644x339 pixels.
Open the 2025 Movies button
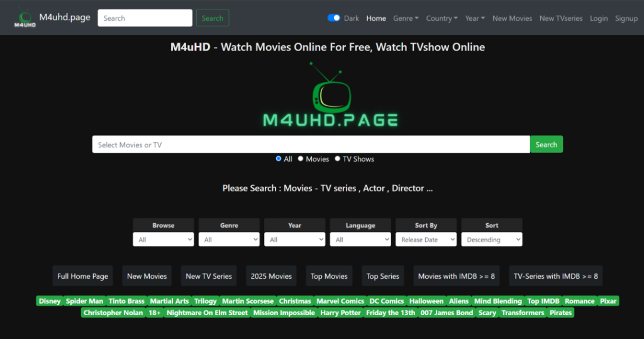pos(271,276)
